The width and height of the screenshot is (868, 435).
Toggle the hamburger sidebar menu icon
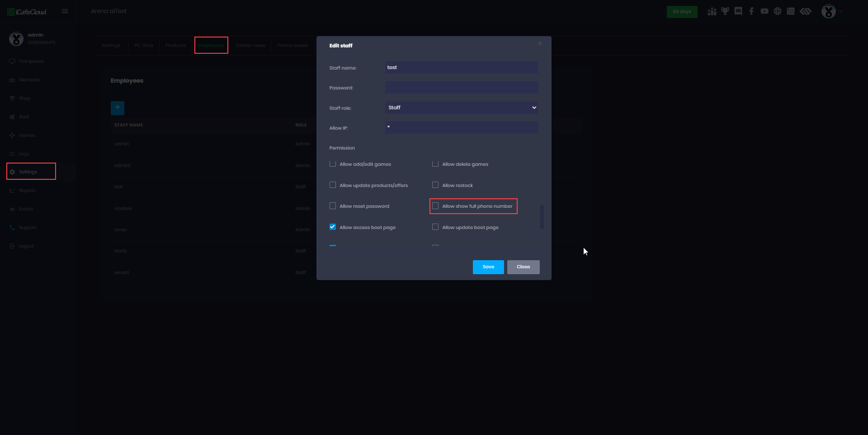point(65,11)
